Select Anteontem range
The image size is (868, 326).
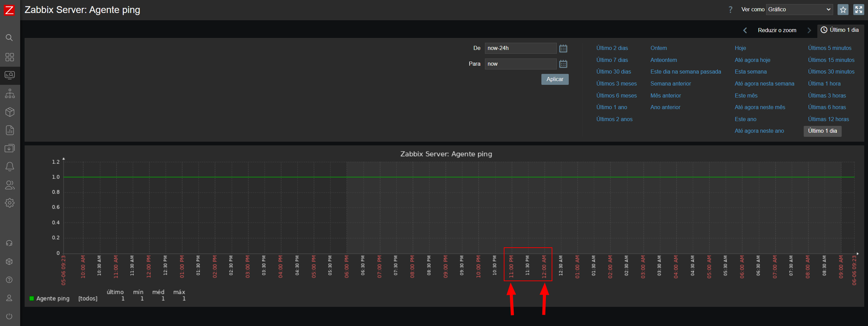[663, 60]
